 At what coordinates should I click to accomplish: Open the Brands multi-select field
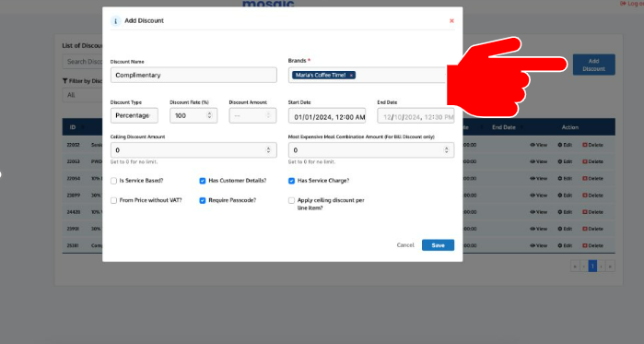[367, 76]
